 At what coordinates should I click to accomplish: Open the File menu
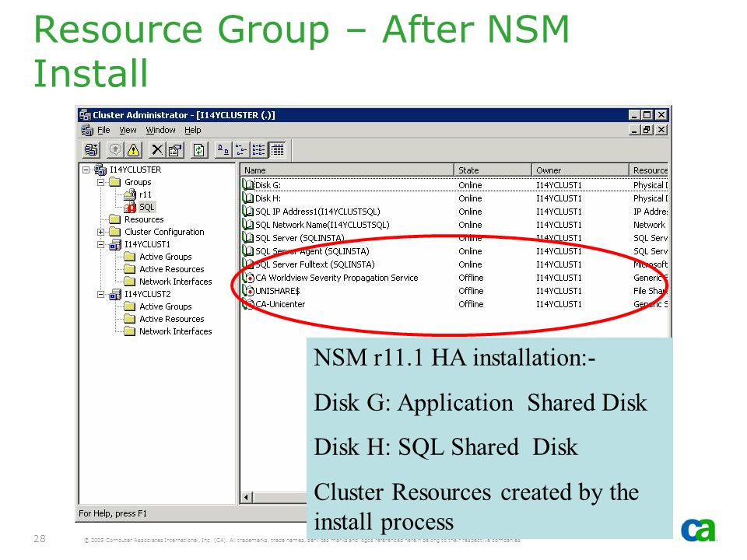click(103, 130)
